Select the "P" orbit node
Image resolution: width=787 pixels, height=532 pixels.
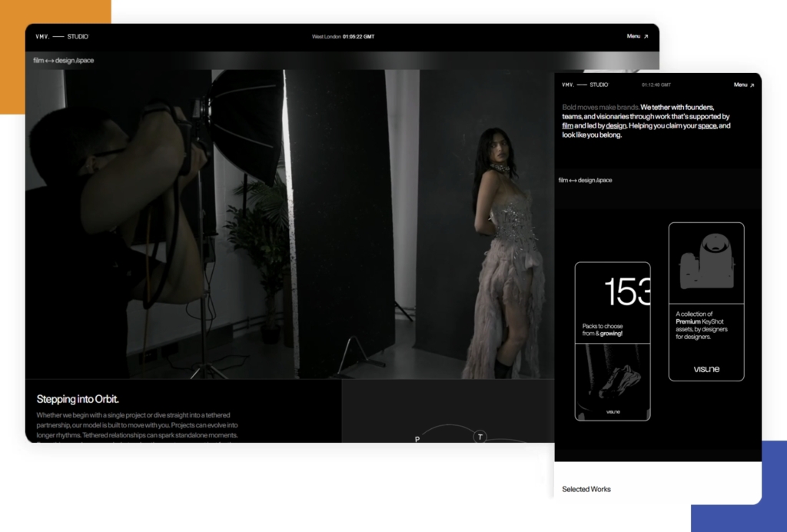click(417, 438)
